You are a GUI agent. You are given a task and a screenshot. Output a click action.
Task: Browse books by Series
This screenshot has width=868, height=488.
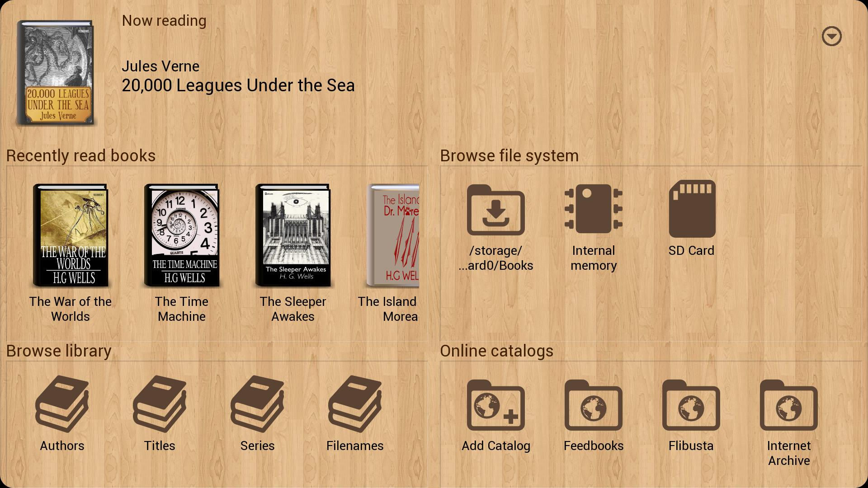click(258, 413)
